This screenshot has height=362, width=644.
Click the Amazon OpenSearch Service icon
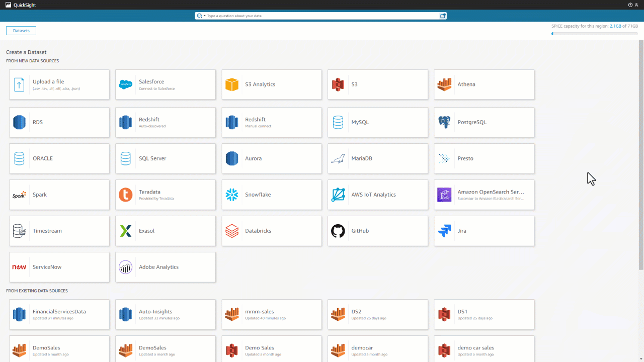[444, 195]
